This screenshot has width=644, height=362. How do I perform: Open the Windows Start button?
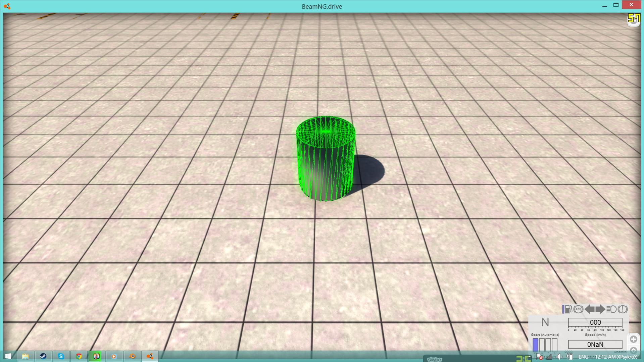click(8, 356)
